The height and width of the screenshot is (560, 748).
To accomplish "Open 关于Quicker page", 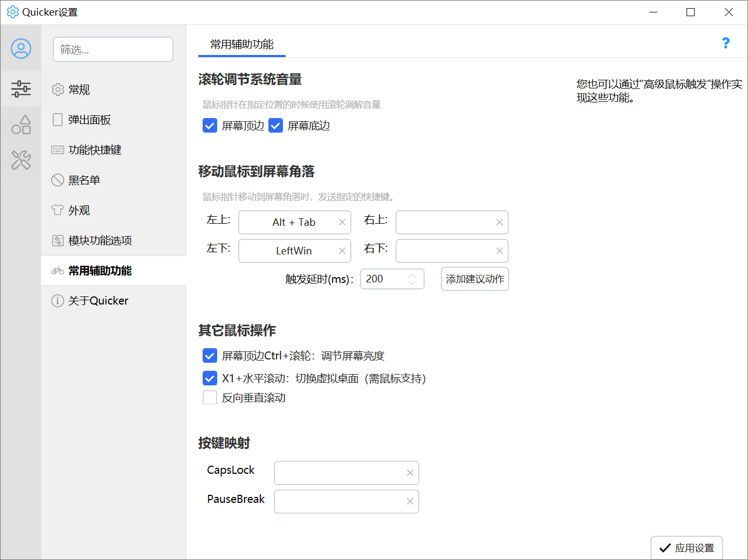I will click(x=114, y=301).
